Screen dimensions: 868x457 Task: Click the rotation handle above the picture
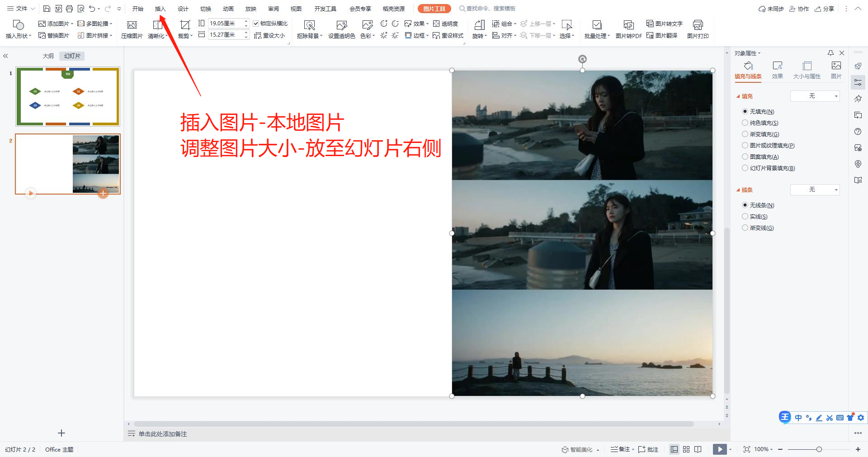582,59
